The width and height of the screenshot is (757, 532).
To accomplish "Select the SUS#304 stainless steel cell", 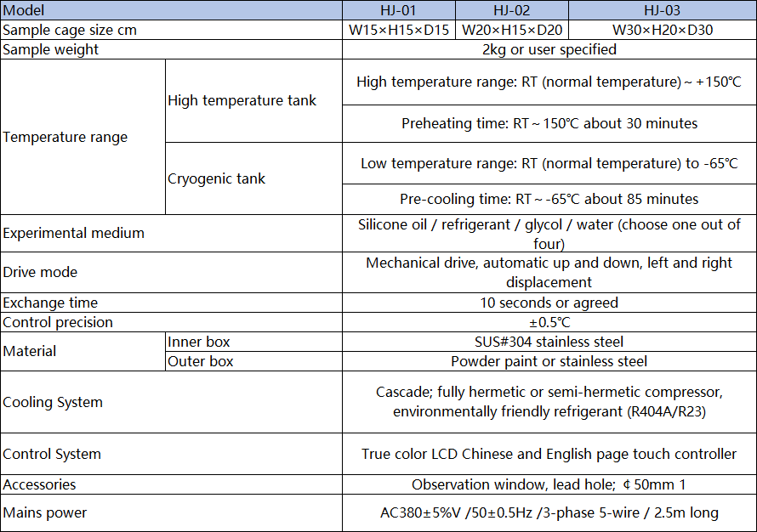I will coord(549,342).
